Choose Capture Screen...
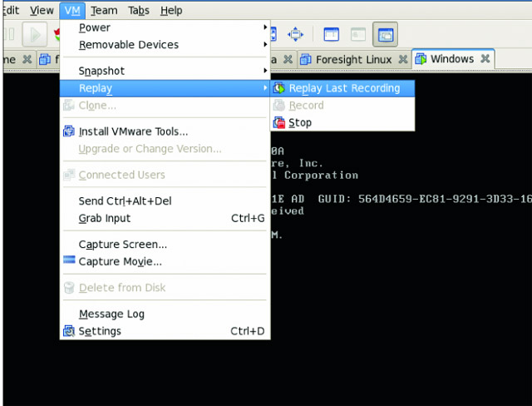This screenshot has width=532, height=406. point(165,245)
